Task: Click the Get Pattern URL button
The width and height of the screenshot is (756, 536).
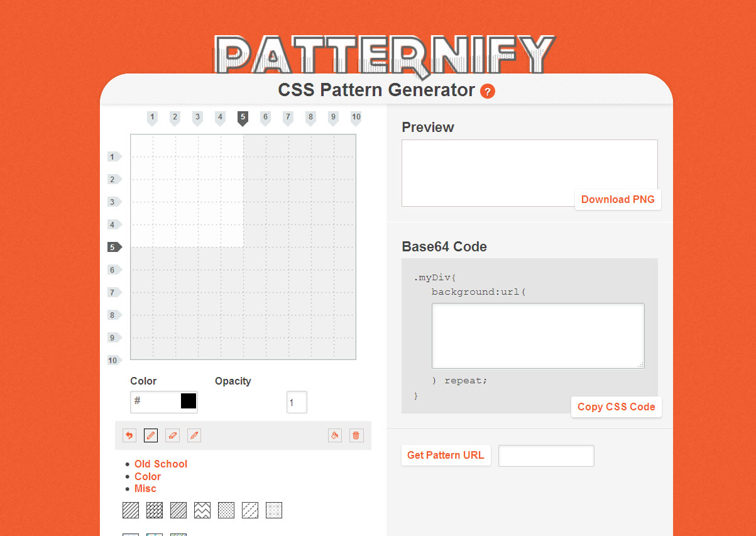Action: click(446, 455)
